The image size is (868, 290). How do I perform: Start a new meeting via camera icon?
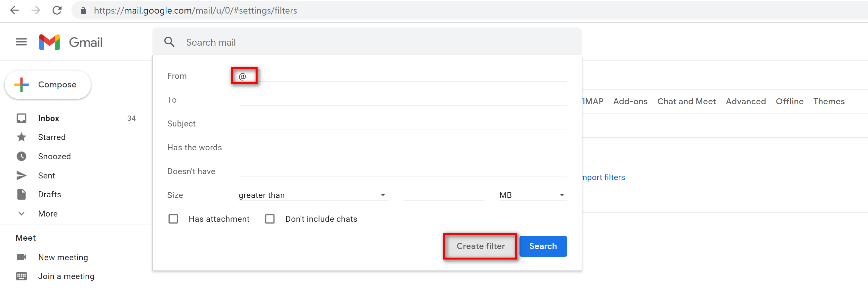pyautogui.click(x=21, y=257)
